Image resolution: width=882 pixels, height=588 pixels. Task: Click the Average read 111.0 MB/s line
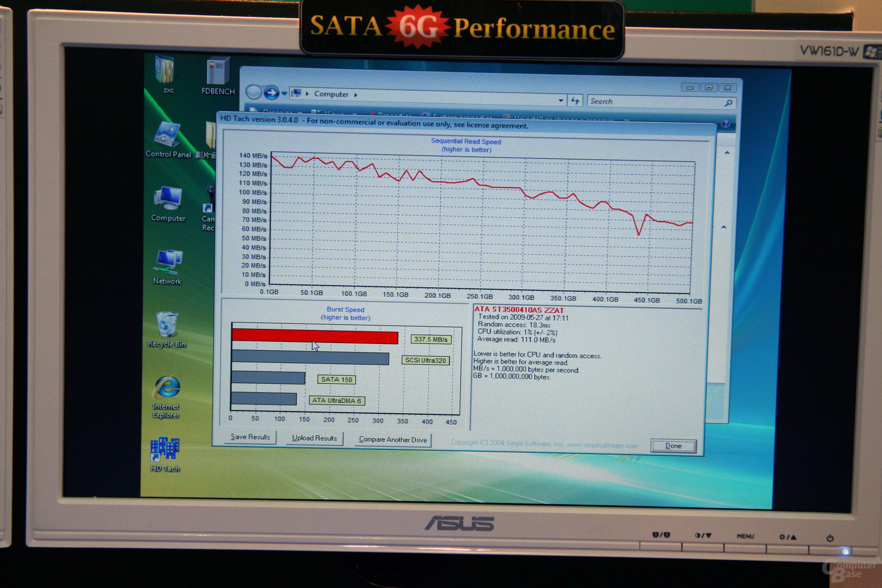(516, 339)
